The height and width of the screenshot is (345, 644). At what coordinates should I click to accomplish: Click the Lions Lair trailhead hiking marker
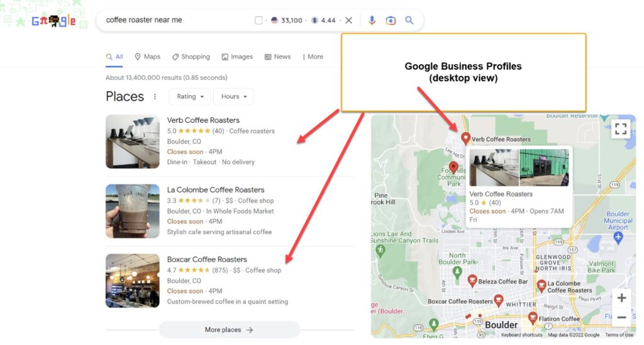click(380, 250)
